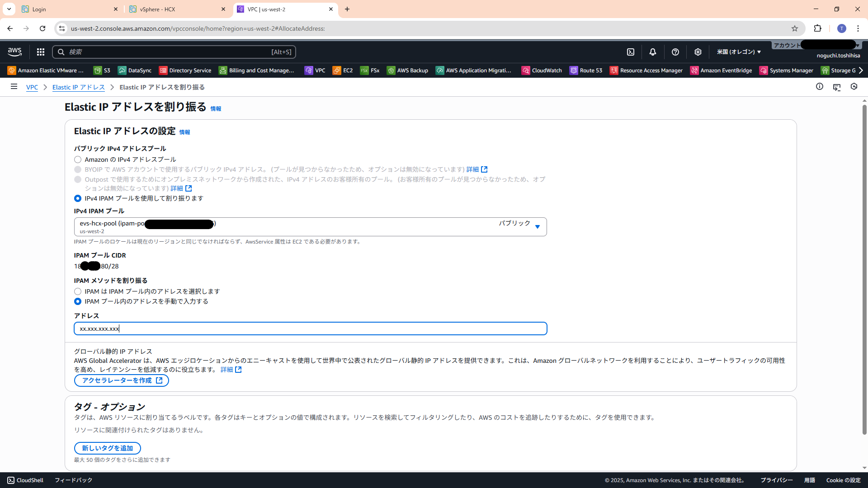The height and width of the screenshot is (488, 868).
Task: Open the notifications bell
Action: point(653,52)
